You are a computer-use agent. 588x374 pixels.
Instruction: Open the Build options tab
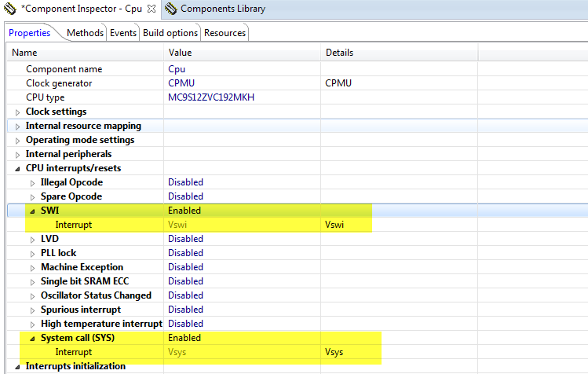click(x=170, y=33)
